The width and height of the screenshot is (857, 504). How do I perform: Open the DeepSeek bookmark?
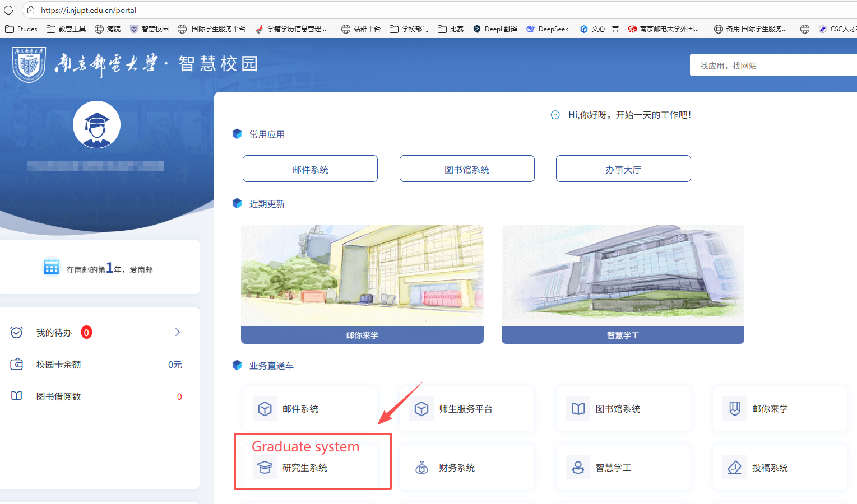[547, 29]
